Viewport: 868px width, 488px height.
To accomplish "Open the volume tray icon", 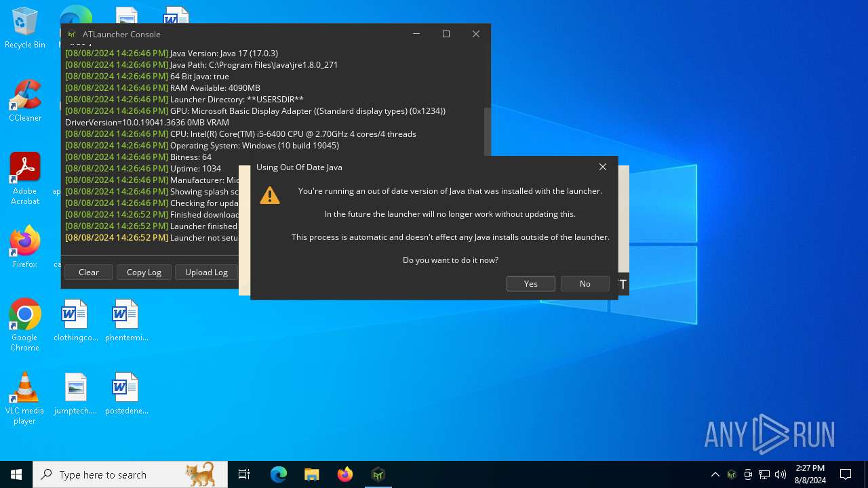I will pos(781,474).
